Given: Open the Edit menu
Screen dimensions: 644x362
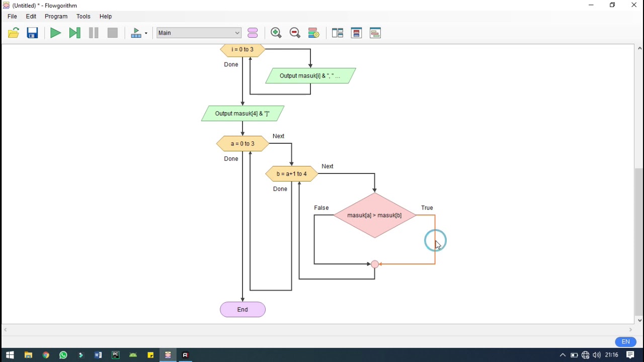Looking at the screenshot, I should 31,17.
